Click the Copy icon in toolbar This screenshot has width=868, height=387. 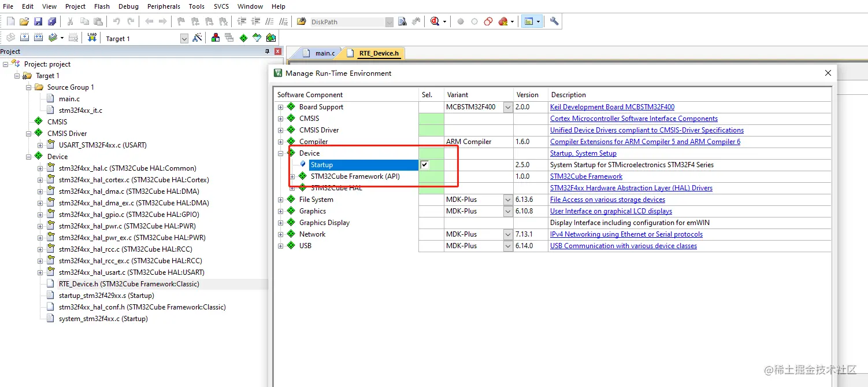click(x=84, y=21)
